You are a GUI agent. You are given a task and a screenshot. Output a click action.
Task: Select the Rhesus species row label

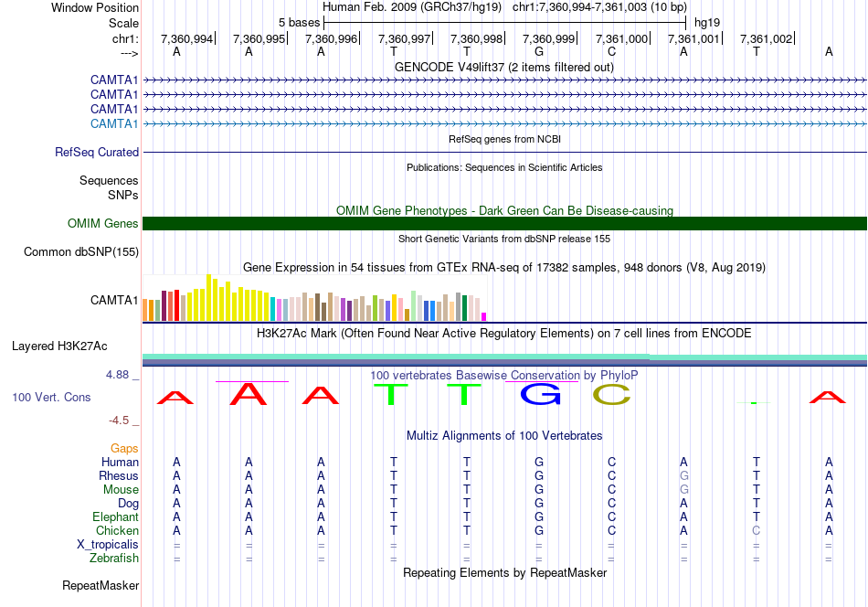point(119,475)
